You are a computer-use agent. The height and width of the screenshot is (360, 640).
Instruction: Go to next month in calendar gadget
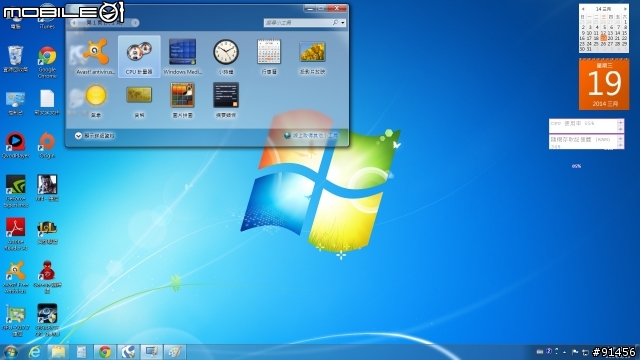click(625, 9)
